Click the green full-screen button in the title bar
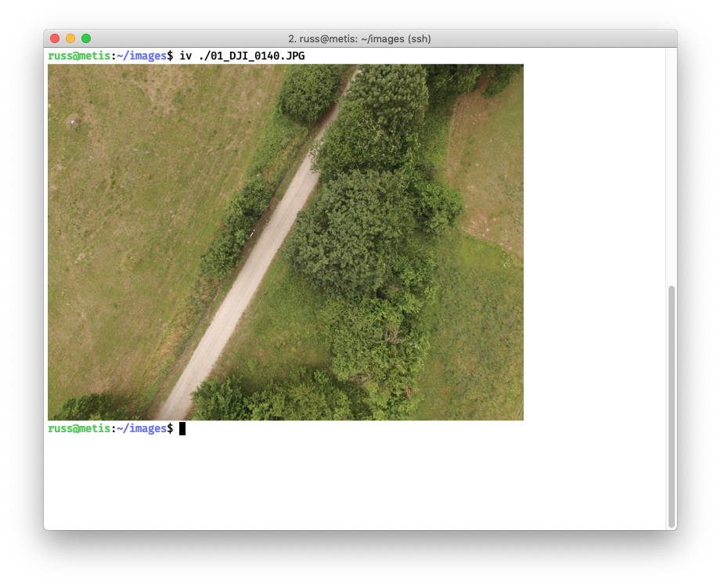This screenshot has width=721, height=588. coord(86,37)
